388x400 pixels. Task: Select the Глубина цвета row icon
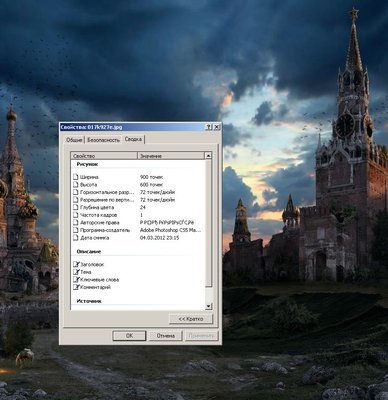tap(76, 207)
